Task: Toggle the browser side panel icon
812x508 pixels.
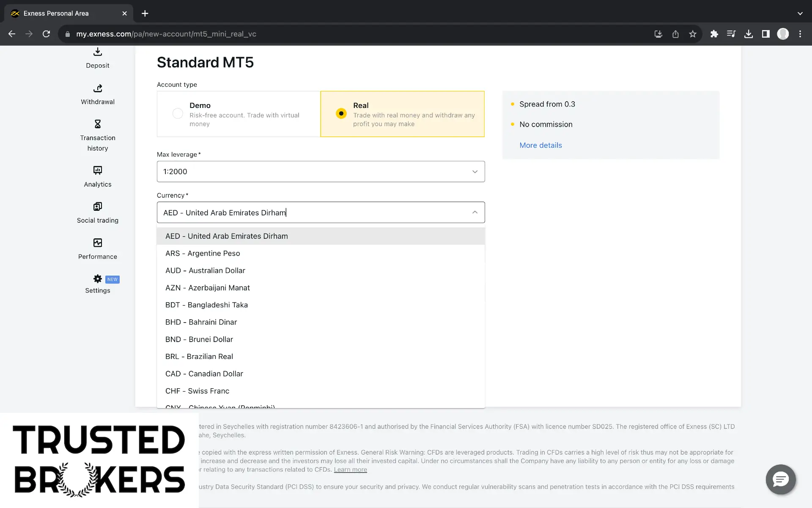Action: click(765, 34)
